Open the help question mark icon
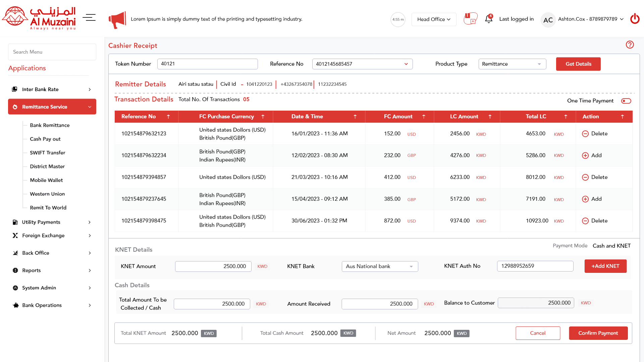 [630, 45]
